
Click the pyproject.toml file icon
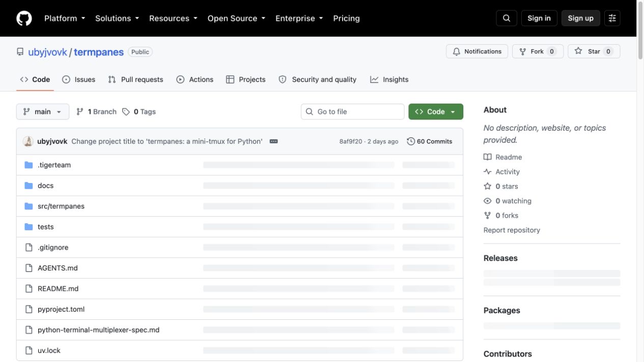click(29, 309)
